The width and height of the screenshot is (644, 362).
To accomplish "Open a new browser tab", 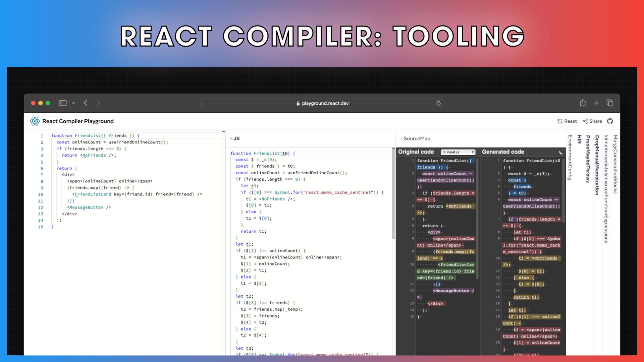I will pos(596,103).
